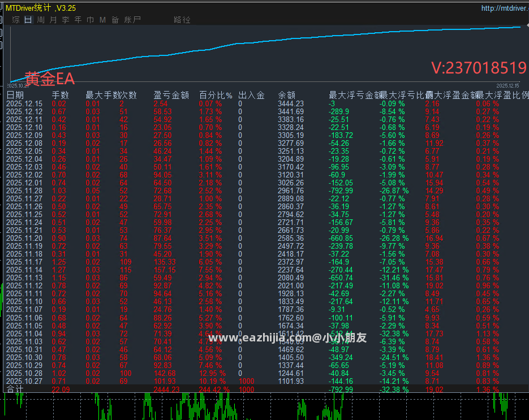Open the 备 tab
Viewport: 529px width, 420px height.
[x=115, y=20]
